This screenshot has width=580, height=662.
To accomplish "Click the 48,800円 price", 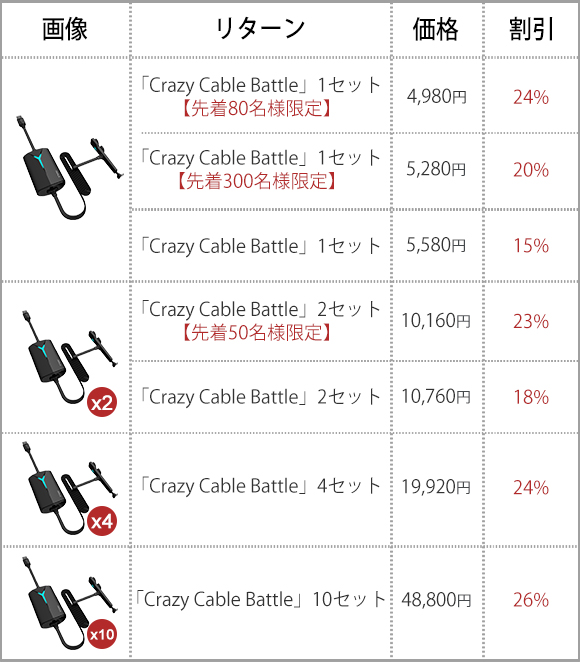I will 436,600.
